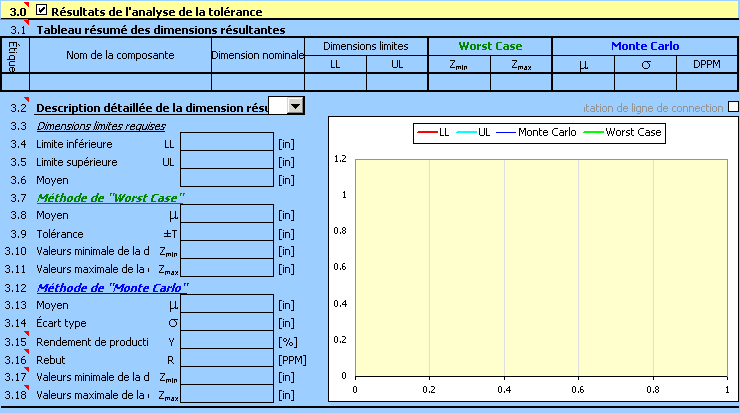Select the 'LL' red legend entry
The image size is (740, 413).
[433, 132]
